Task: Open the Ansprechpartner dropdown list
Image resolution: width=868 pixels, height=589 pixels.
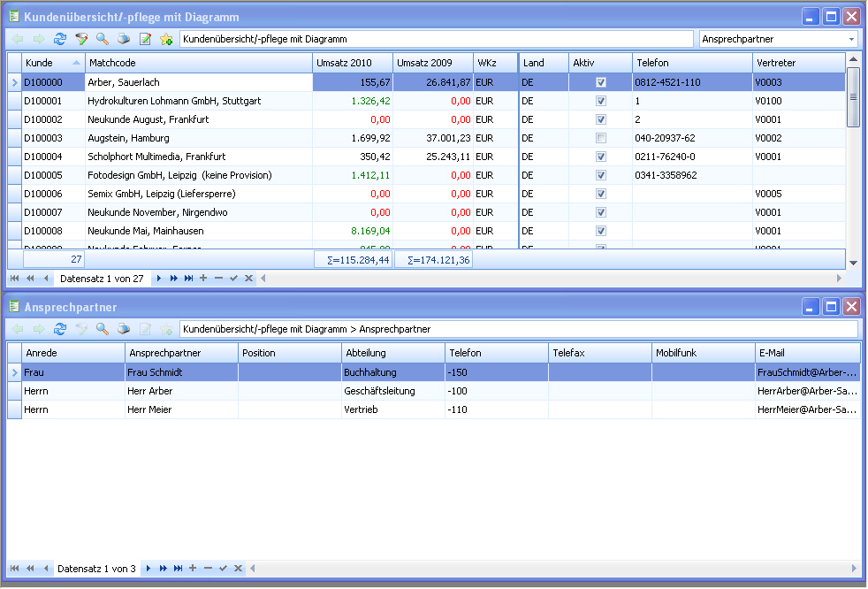Action: tap(851, 39)
